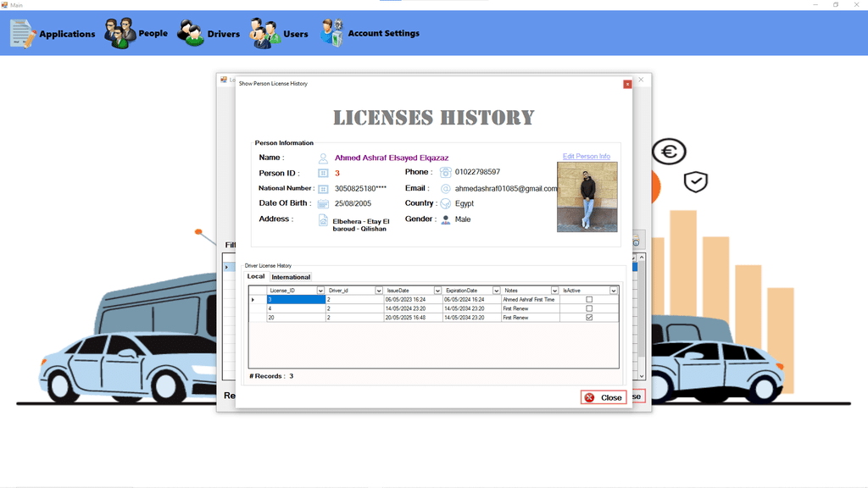868x488 pixels.
Task: Open the License_ID column filter dropdown
Action: tap(320, 291)
